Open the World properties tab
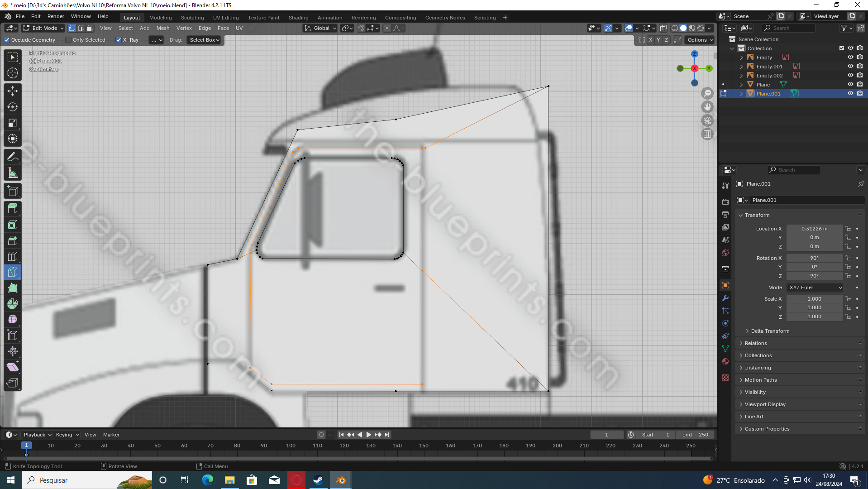Viewport: 868px width, 489px height. (725, 253)
